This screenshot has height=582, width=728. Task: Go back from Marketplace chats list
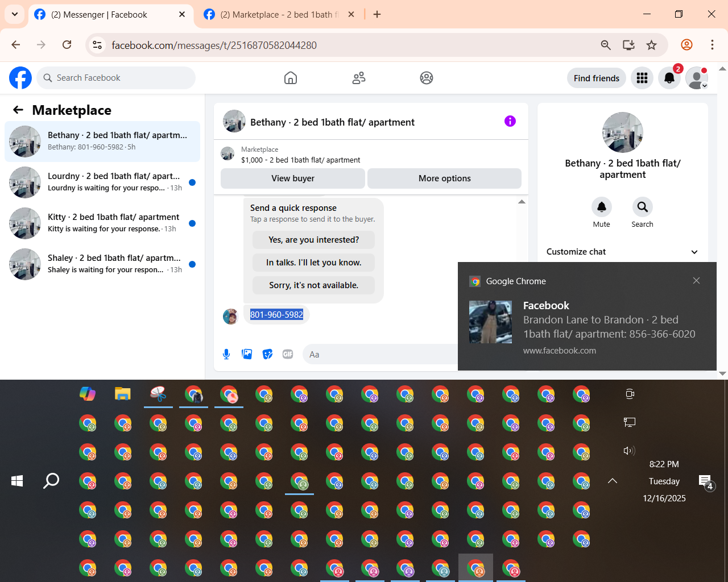18,110
